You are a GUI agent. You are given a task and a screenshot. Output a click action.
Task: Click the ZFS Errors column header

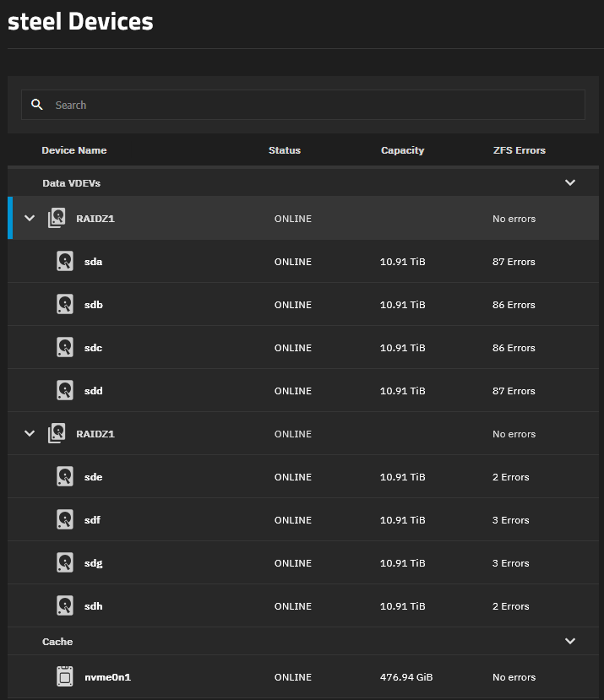(519, 150)
